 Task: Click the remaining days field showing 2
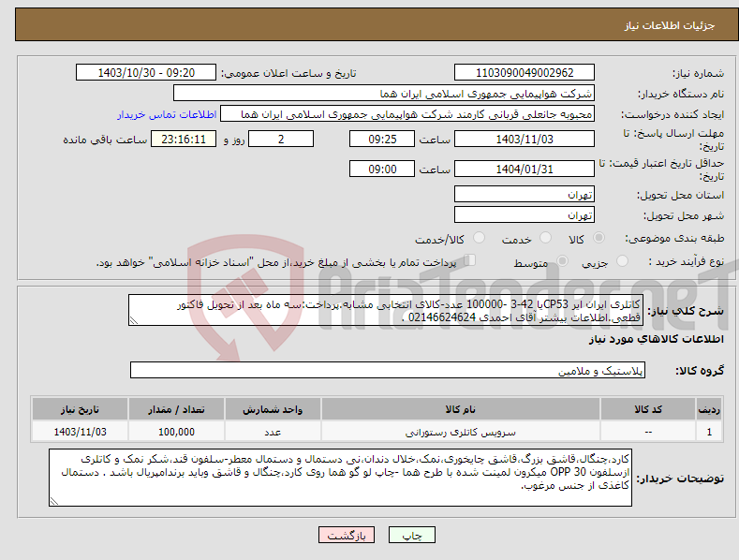click(281, 139)
